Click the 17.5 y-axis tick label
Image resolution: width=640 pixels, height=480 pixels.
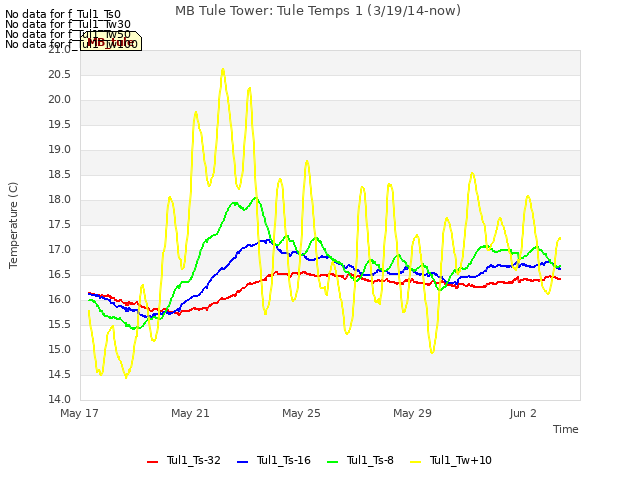point(60,225)
